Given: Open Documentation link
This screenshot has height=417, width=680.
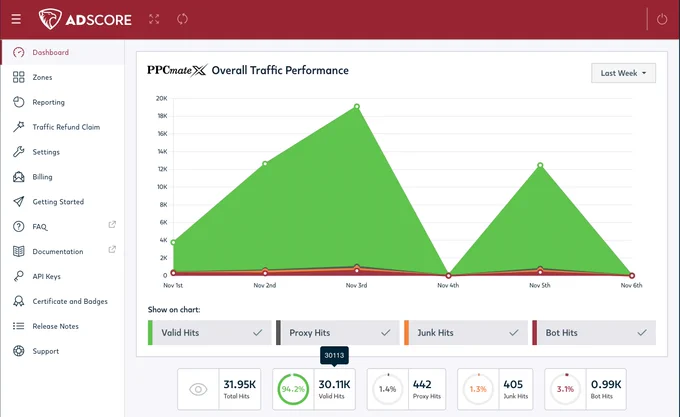Looking at the screenshot, I should coord(62,251).
